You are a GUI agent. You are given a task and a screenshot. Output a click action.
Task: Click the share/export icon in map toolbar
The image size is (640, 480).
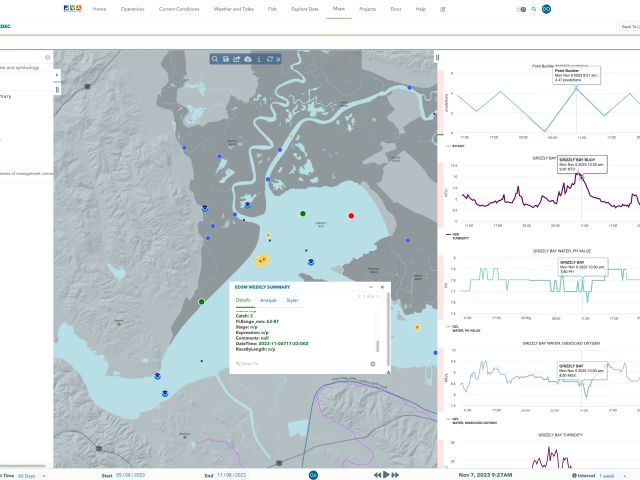(236, 59)
